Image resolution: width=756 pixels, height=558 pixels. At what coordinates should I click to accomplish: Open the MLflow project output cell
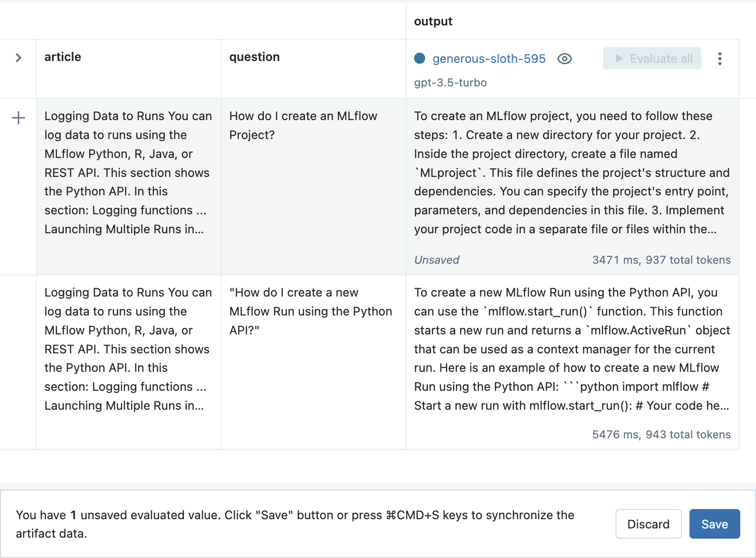click(572, 173)
